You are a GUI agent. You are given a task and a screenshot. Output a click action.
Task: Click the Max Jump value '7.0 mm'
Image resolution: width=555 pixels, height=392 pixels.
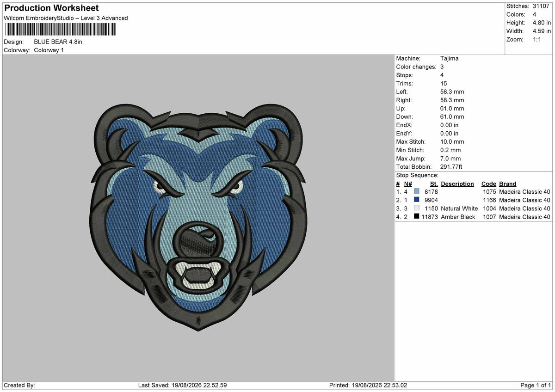[451, 158]
